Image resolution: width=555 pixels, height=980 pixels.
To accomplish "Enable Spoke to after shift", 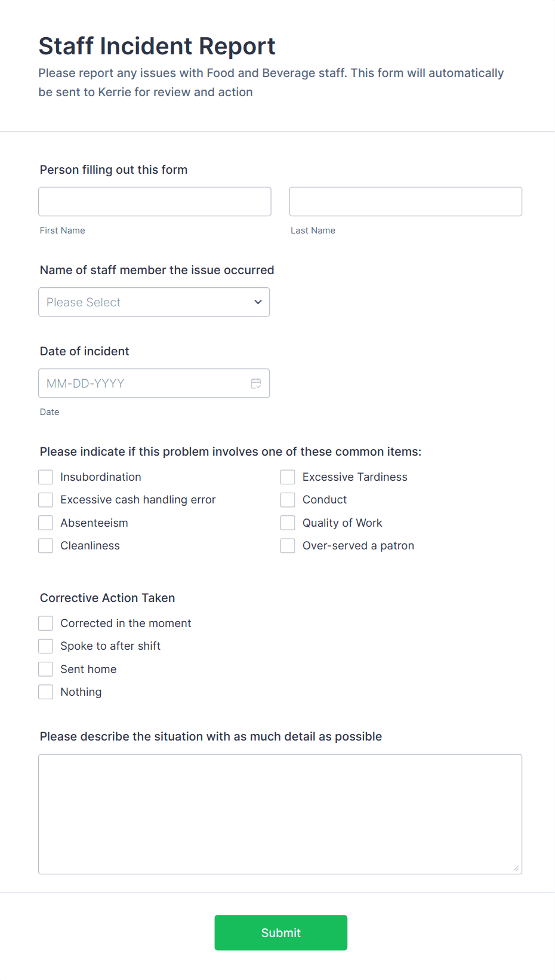I will click(x=45, y=646).
